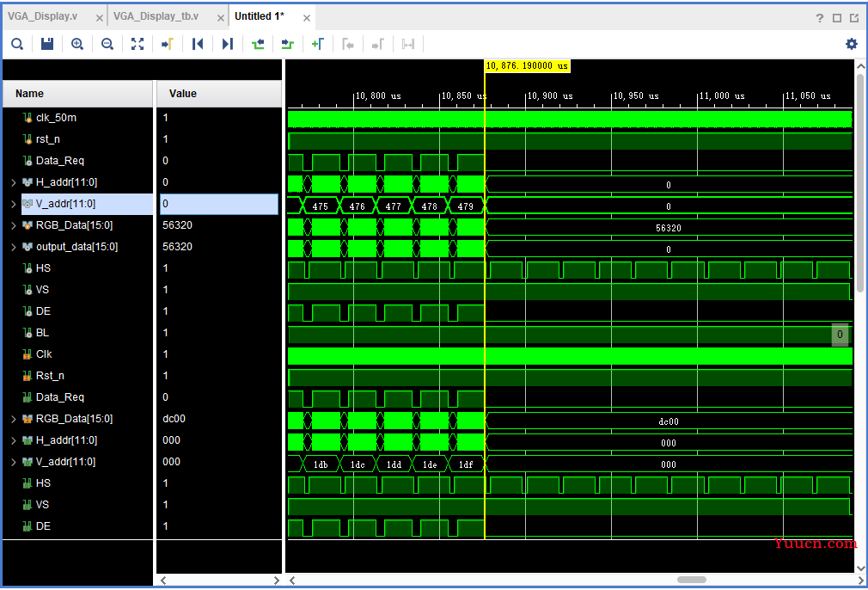Zoom in on the waveform
The height and width of the screenshot is (590, 868).
coord(77,44)
